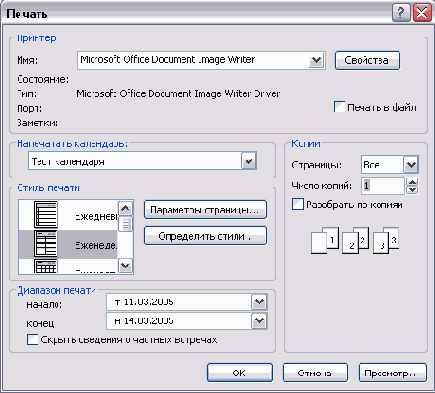
Task: Click the collate pages preview icon
Action: [x=355, y=241]
